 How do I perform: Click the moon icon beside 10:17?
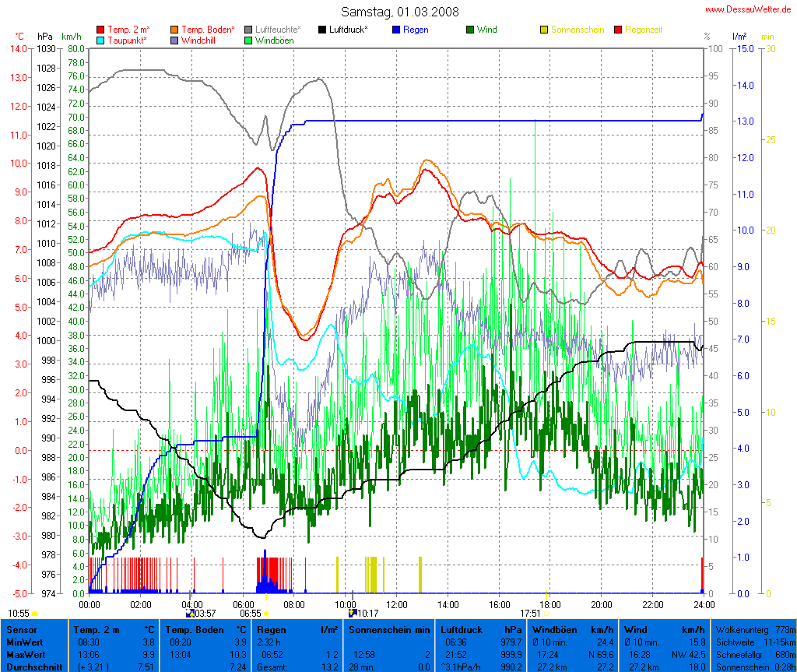352,614
